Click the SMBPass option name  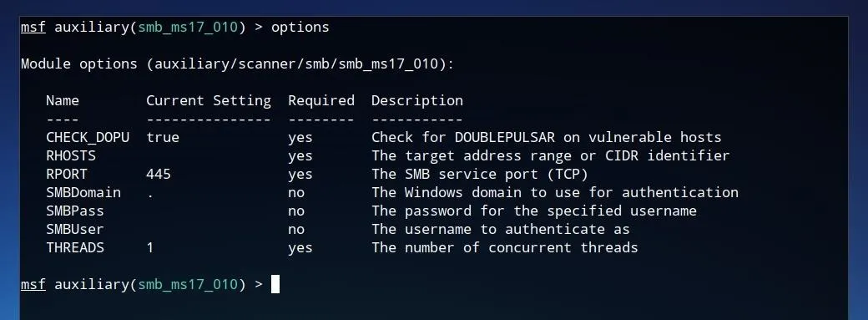click(75, 211)
